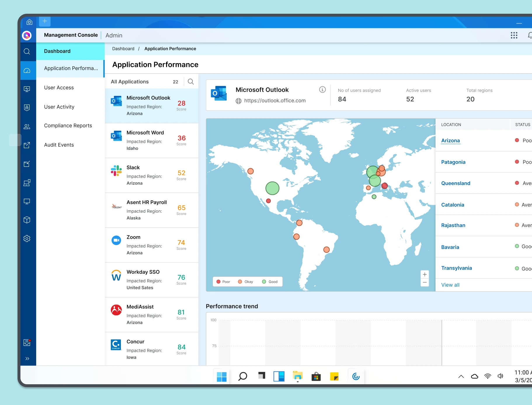This screenshot has height=405, width=532.
Task: Open the apps grid icon in the header
Action: point(514,35)
